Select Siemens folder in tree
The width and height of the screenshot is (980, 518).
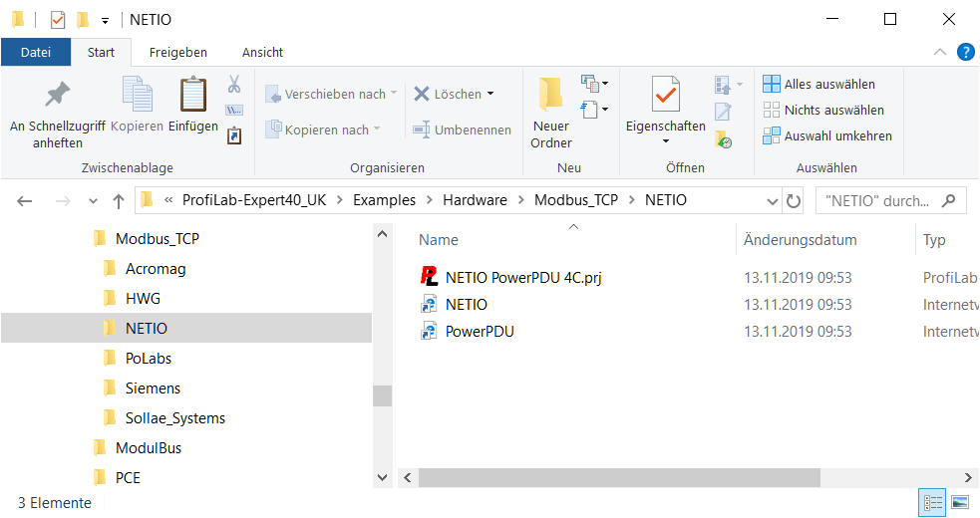(153, 388)
